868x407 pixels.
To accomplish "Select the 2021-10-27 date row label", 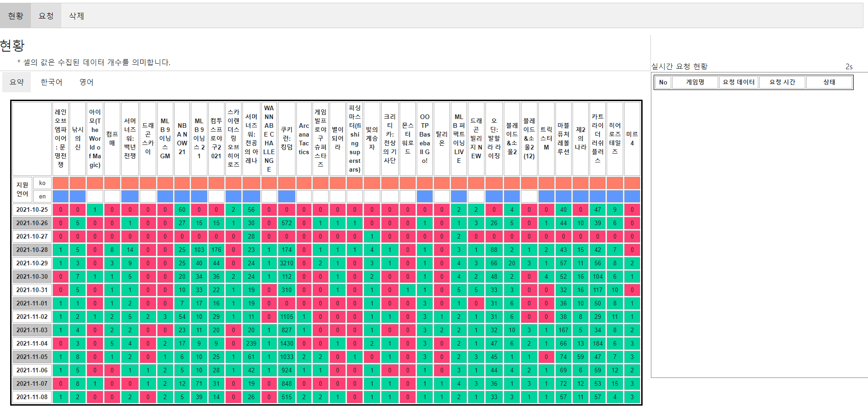I will (32, 236).
